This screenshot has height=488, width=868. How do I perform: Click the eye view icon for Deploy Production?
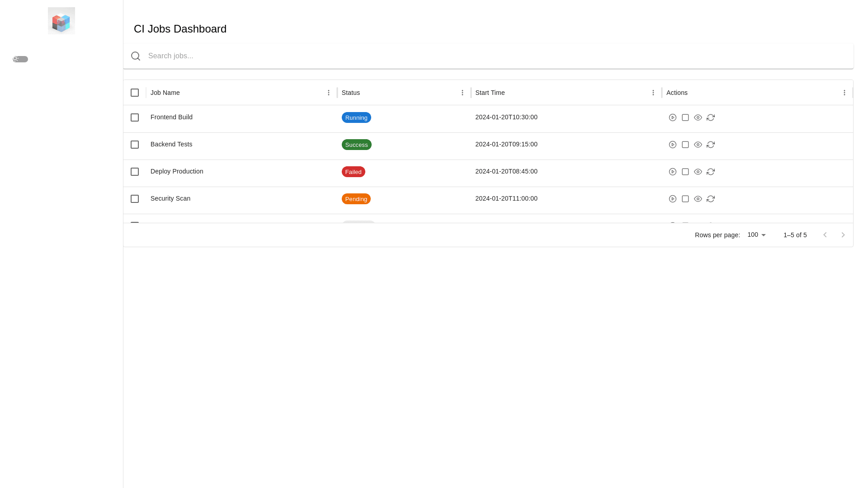point(698,172)
